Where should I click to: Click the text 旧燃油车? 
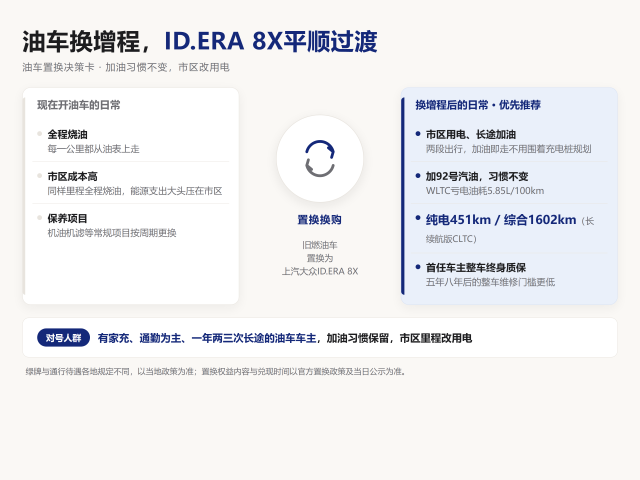(x=320, y=245)
